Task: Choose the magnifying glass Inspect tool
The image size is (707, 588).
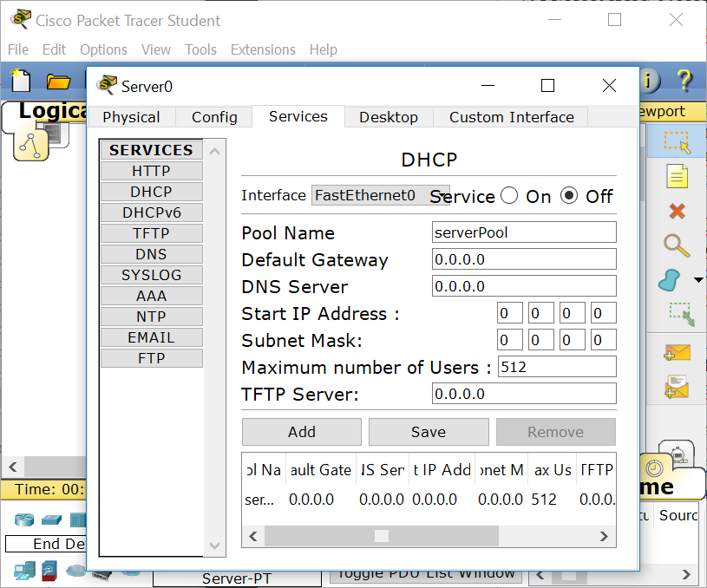Action: point(677,245)
